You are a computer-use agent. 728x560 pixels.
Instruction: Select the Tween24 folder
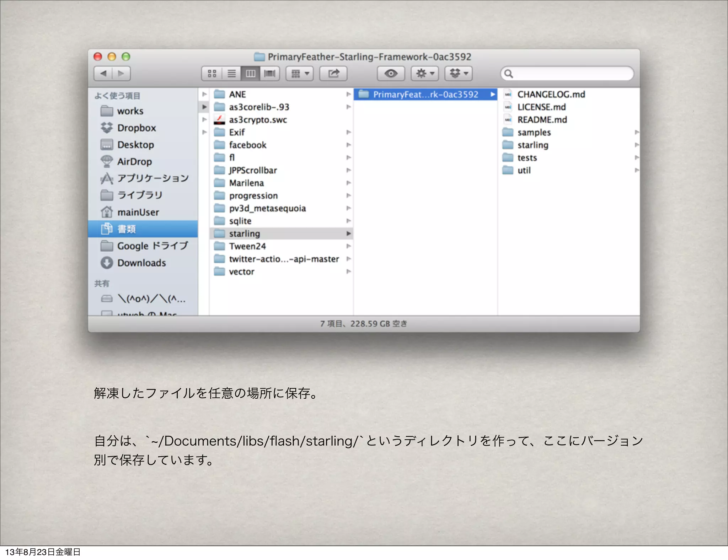281,246
